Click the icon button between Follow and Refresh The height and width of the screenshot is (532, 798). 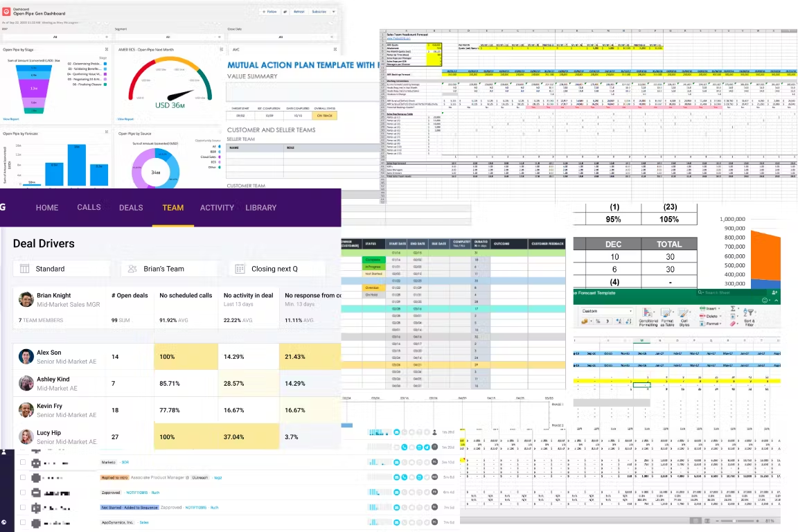pos(285,12)
